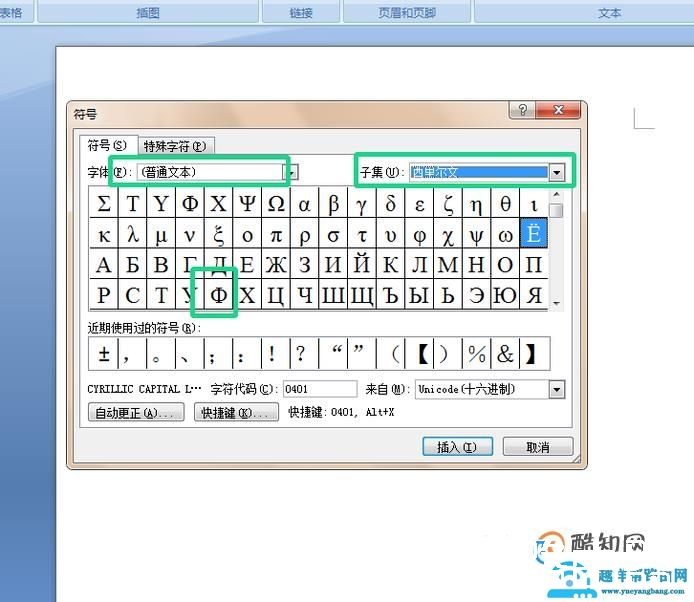
Task: Switch to the 符号(S) tab
Action: point(107,145)
